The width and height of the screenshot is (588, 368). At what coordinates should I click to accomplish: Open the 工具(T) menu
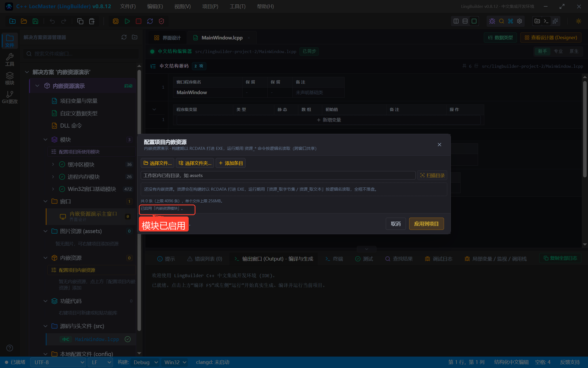[237, 6]
